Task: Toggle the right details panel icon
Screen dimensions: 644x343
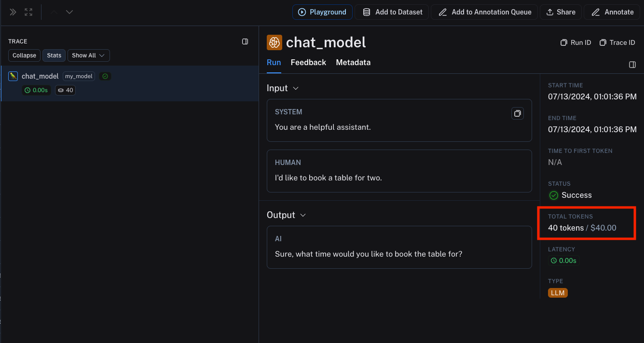Action: click(632, 65)
